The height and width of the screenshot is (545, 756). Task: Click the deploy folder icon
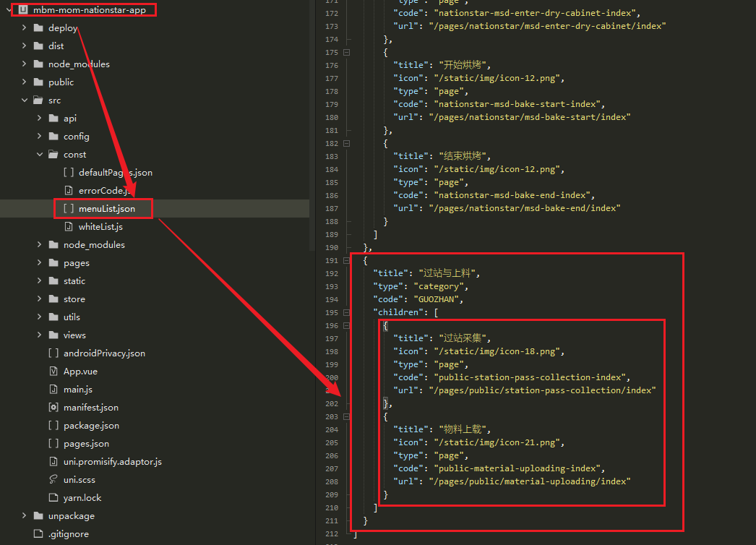pyautogui.click(x=38, y=28)
